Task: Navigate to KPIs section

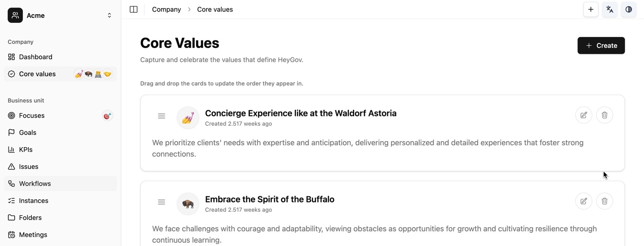Action: (x=26, y=149)
